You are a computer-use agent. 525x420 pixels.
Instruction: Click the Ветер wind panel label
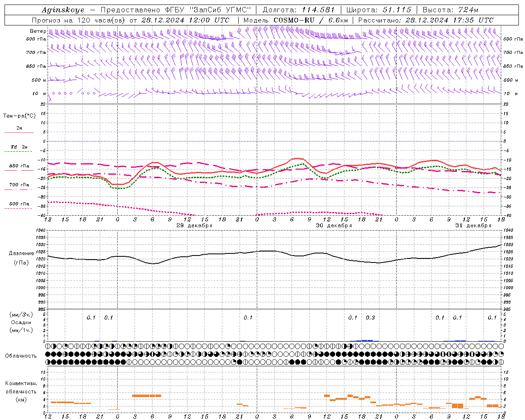point(38,31)
